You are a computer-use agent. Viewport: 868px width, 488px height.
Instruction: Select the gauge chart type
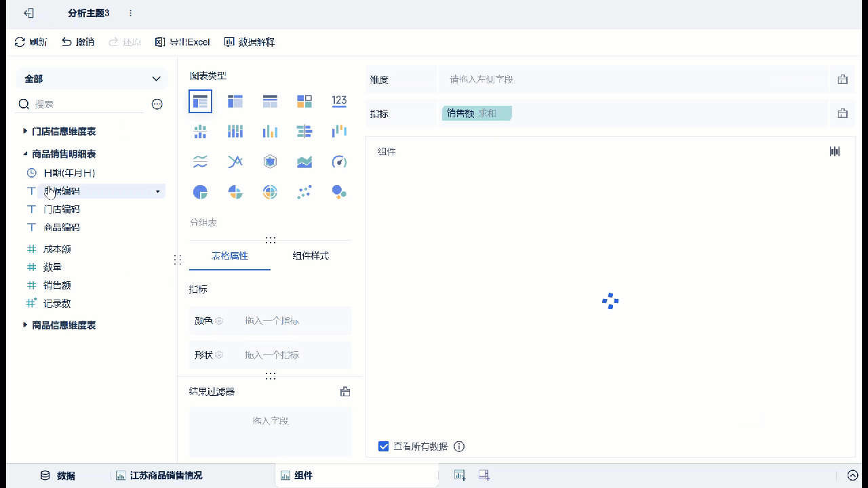click(339, 161)
